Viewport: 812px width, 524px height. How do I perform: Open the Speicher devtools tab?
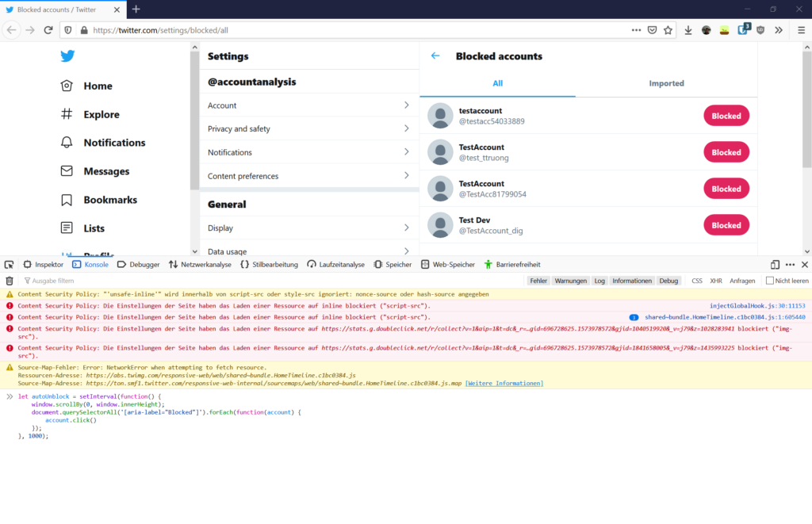[x=393, y=265]
